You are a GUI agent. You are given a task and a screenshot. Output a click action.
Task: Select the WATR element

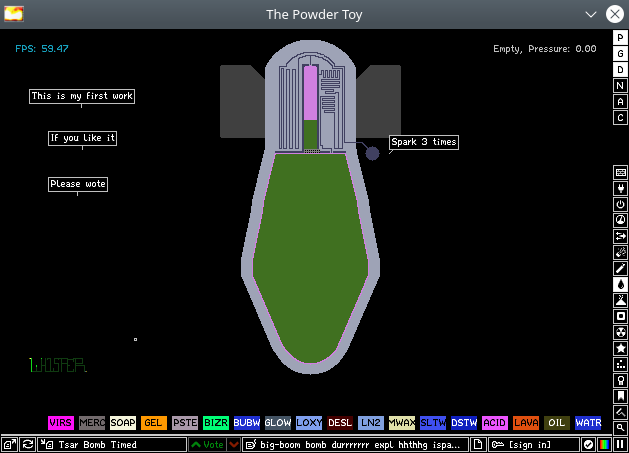coord(588,423)
